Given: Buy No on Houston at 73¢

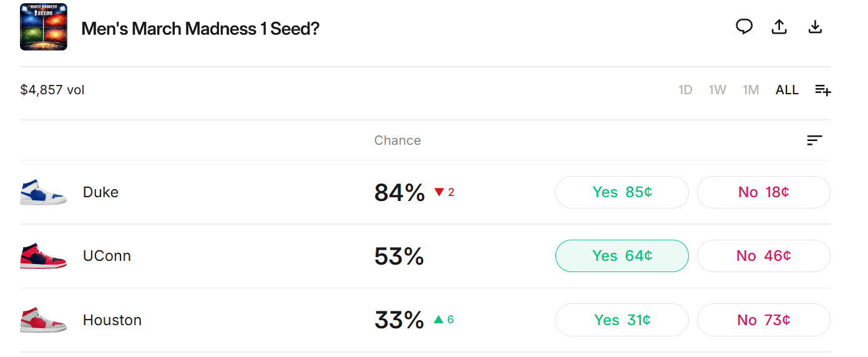Looking at the screenshot, I should tap(763, 320).
